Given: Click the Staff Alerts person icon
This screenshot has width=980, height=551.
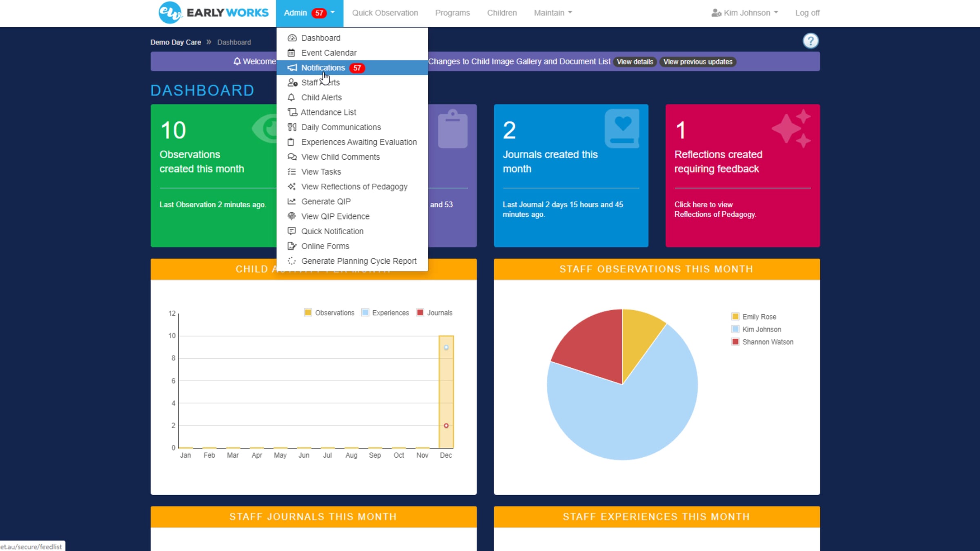Looking at the screenshot, I should pyautogui.click(x=292, y=82).
